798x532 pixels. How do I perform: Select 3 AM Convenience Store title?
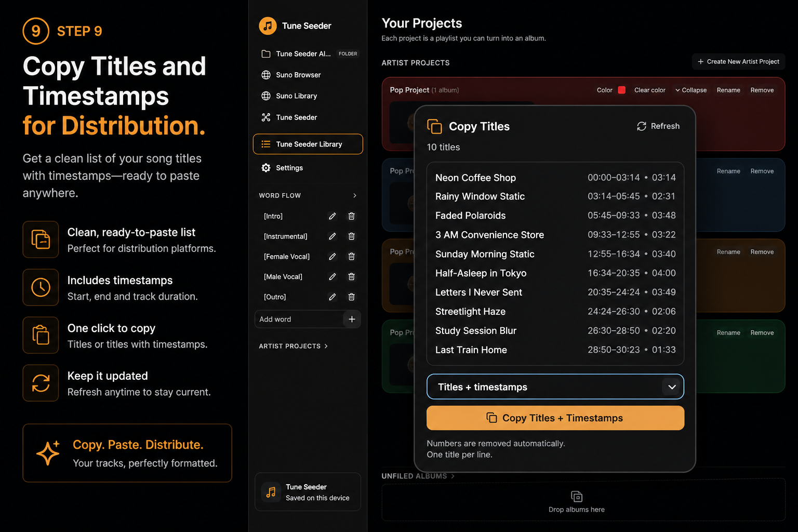tap(489, 235)
